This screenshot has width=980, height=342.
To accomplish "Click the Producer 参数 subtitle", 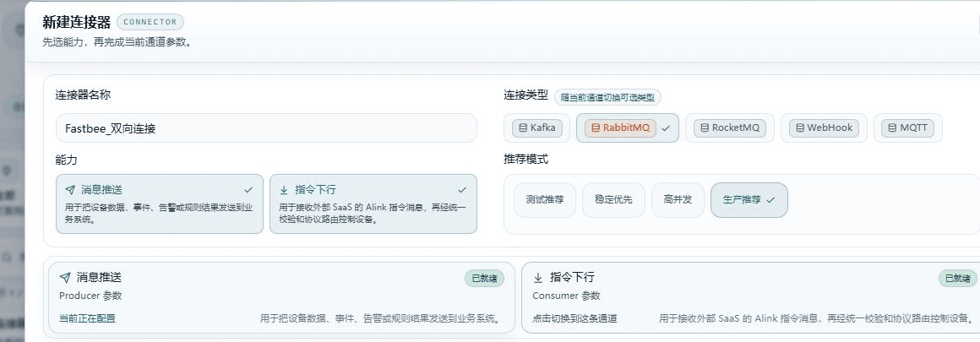I will pyautogui.click(x=90, y=296).
